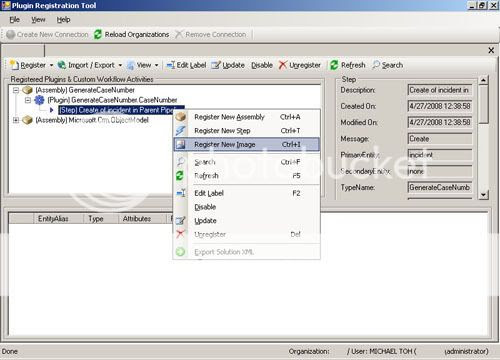This screenshot has height=360, width=500.
Task: Click the Update pencil toolbar icon
Action: [216, 65]
